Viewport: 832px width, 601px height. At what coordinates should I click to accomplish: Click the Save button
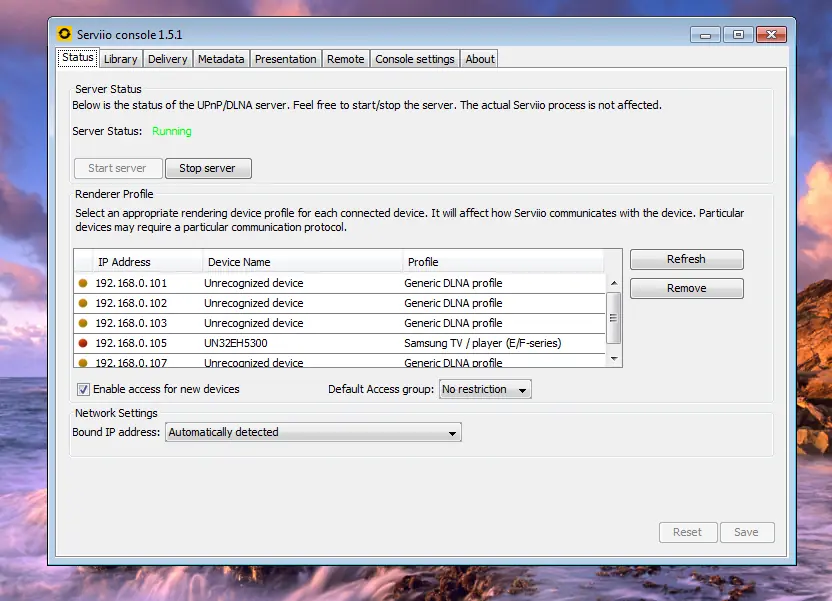coord(747,532)
